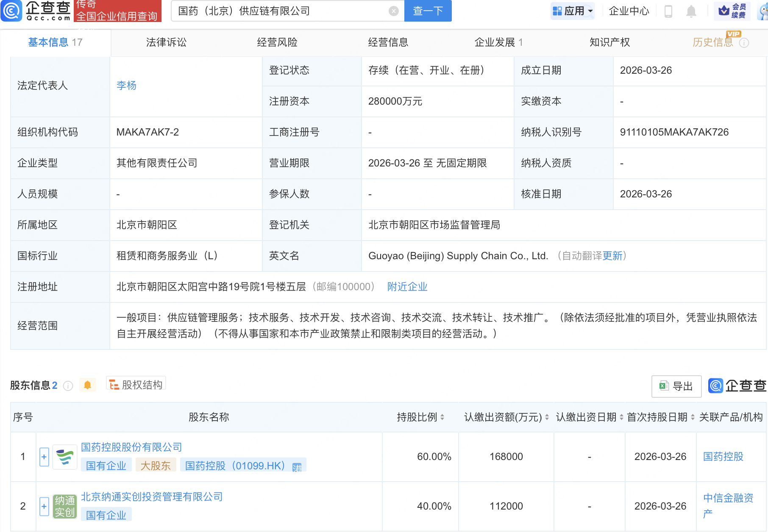Screen dimensions: 768x532
Task: Open the 应用 dropdown in top bar
Action: click(573, 11)
